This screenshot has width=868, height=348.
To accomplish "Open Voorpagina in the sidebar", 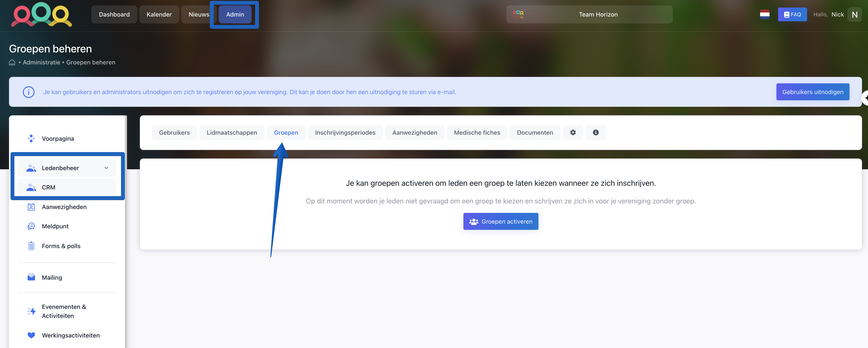I will [x=67, y=139].
